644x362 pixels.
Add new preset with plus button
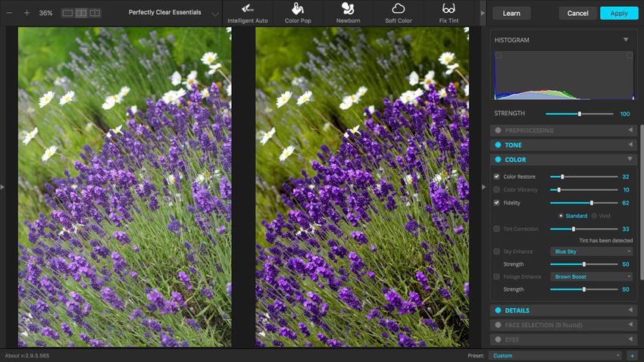point(632,355)
